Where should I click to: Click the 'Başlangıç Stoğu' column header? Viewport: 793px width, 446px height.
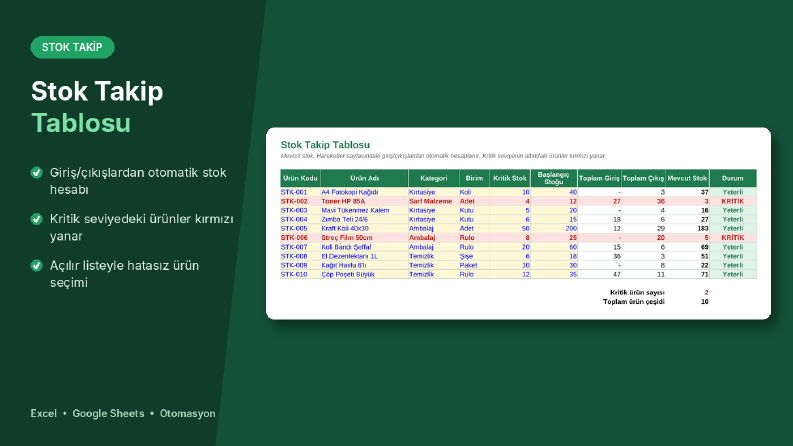coord(554,178)
